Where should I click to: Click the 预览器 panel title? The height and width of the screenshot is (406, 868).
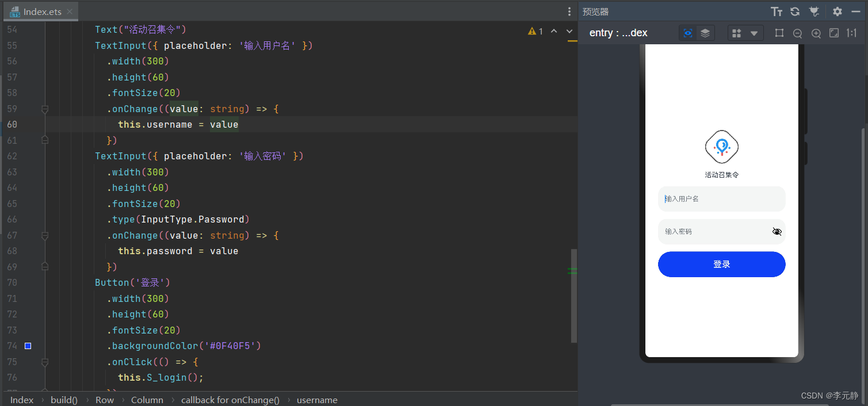[x=595, y=12]
